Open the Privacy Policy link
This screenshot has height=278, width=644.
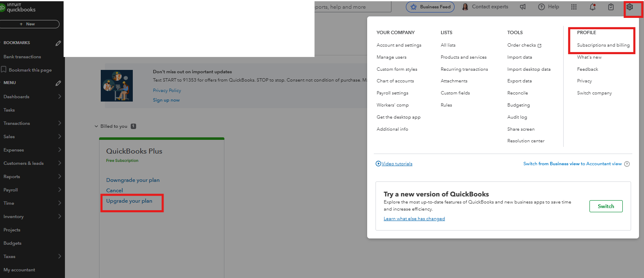[x=167, y=91]
